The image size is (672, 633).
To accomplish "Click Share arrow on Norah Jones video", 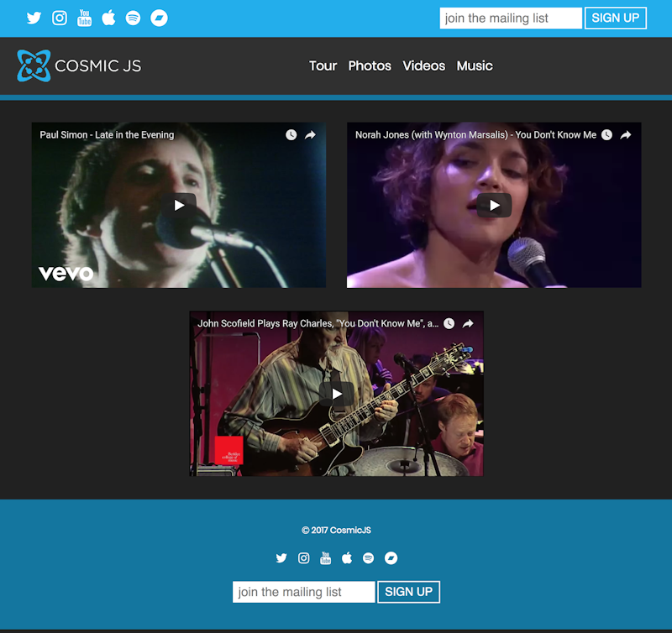I will [x=626, y=135].
